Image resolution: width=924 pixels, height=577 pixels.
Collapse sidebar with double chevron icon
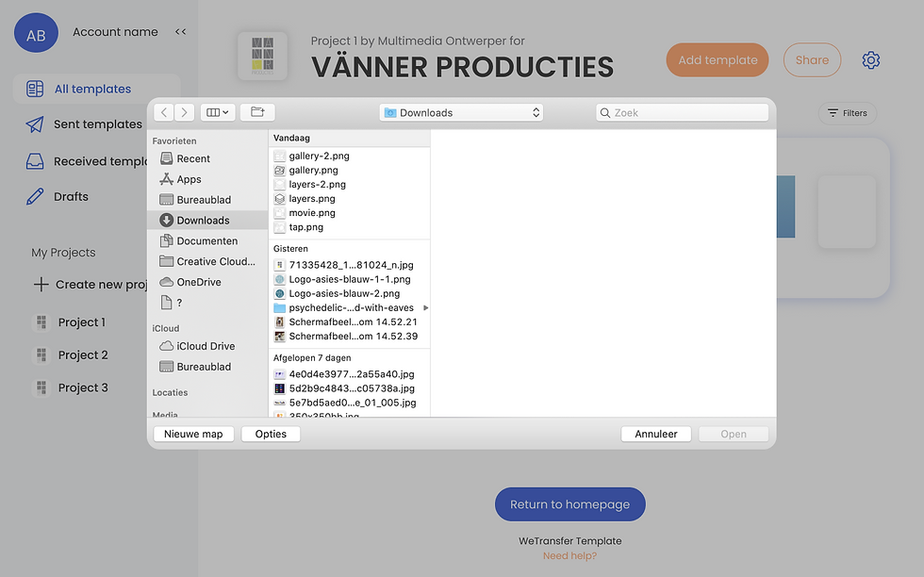click(x=180, y=32)
